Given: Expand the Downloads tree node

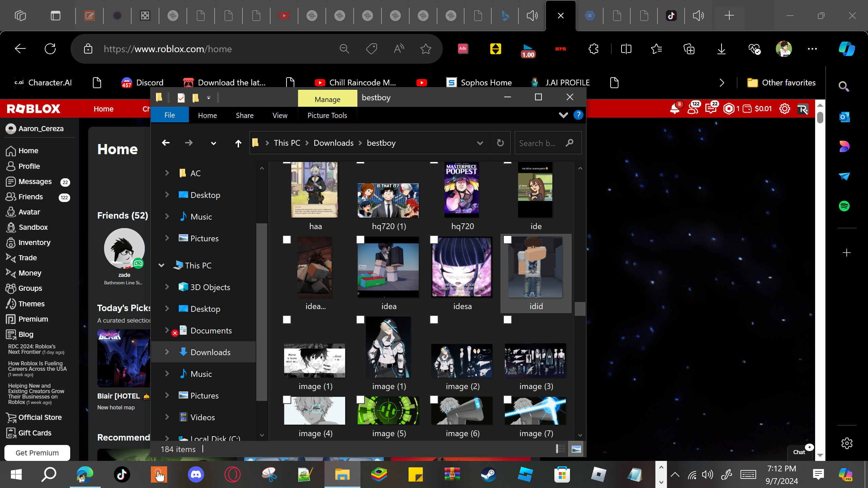Looking at the screenshot, I should pyautogui.click(x=167, y=352).
